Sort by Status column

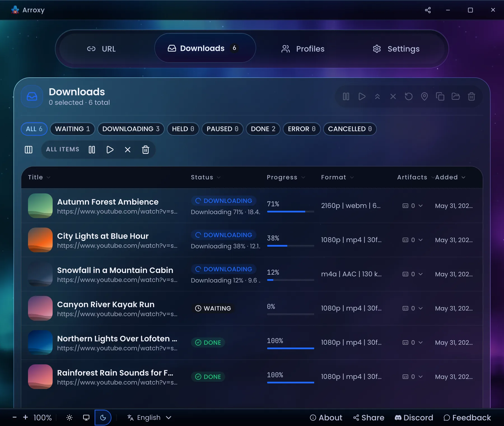coord(206,177)
